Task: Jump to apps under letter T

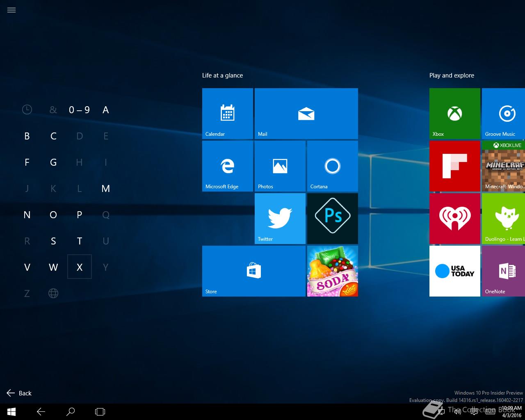Action: [80, 241]
